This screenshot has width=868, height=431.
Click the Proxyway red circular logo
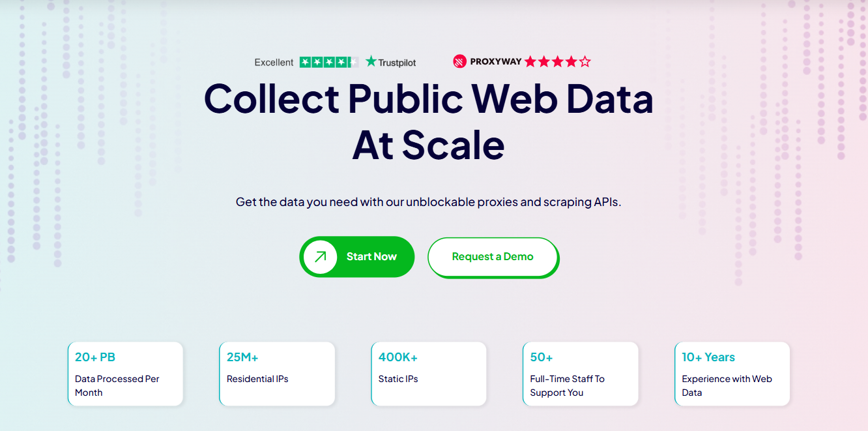460,61
